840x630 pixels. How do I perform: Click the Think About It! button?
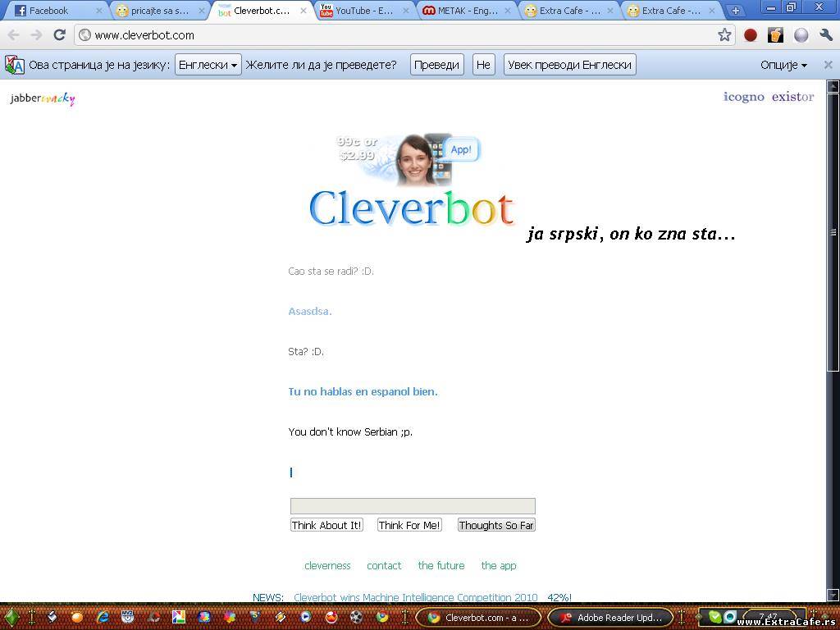pyautogui.click(x=326, y=525)
